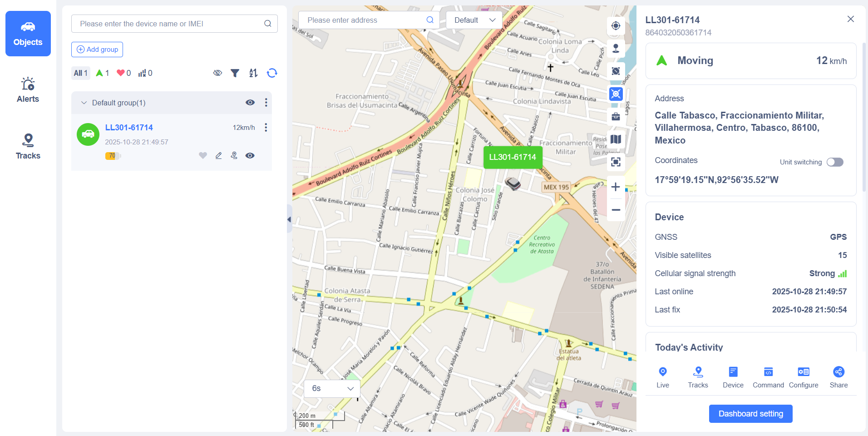Toggle visibility of Default group

click(x=250, y=103)
